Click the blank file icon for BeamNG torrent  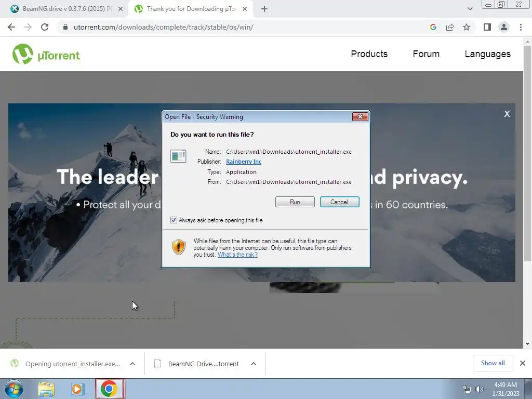pos(157,363)
